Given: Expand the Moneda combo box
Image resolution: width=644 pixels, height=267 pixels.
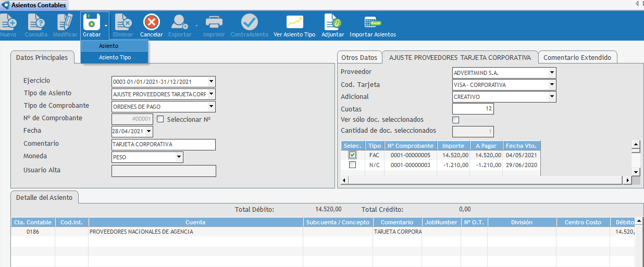Looking at the screenshot, I should (179, 157).
